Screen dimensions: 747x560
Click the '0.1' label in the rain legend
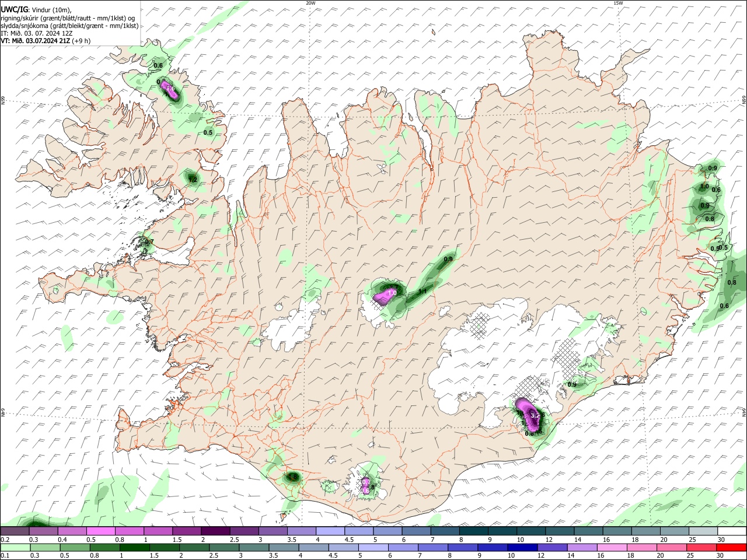coord(5,555)
